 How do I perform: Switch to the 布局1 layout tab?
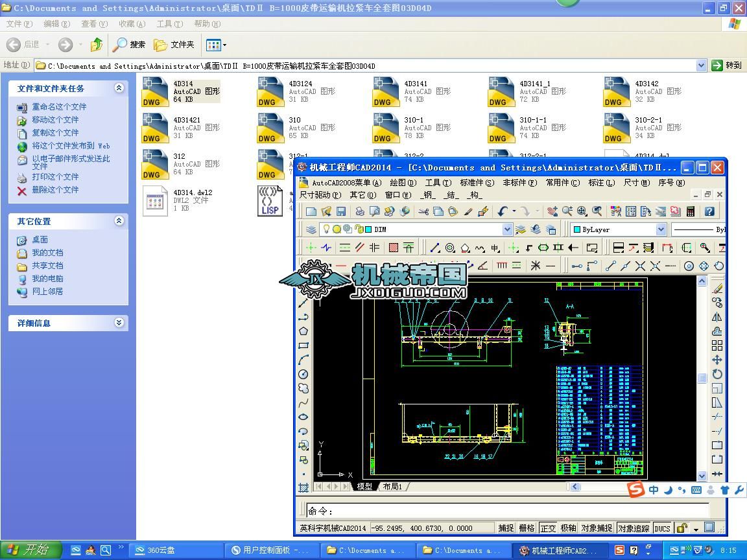[392, 486]
